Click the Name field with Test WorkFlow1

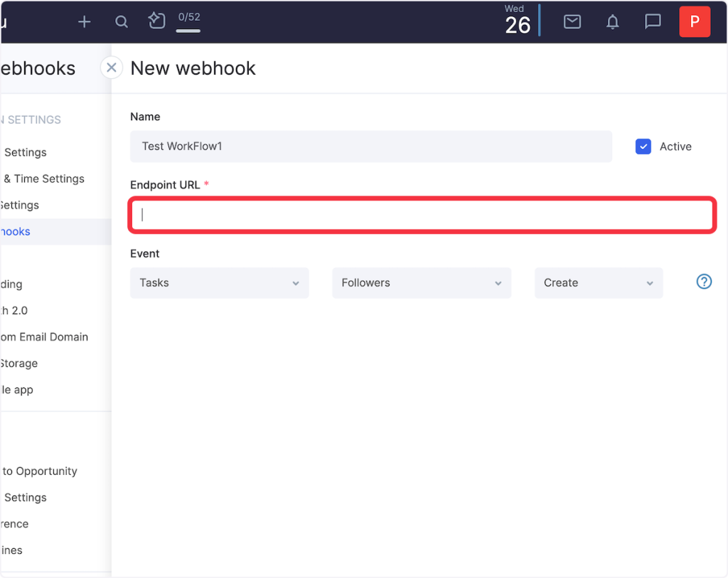point(370,146)
